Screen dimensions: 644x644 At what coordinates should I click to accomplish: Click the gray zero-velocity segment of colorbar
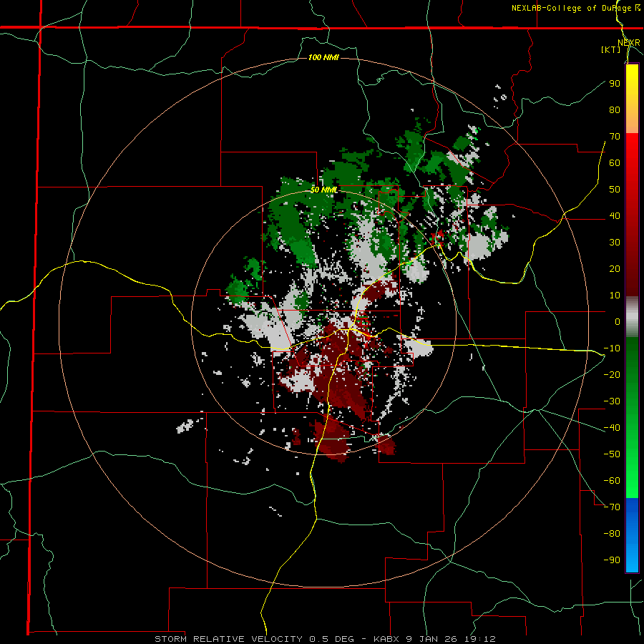632,317
